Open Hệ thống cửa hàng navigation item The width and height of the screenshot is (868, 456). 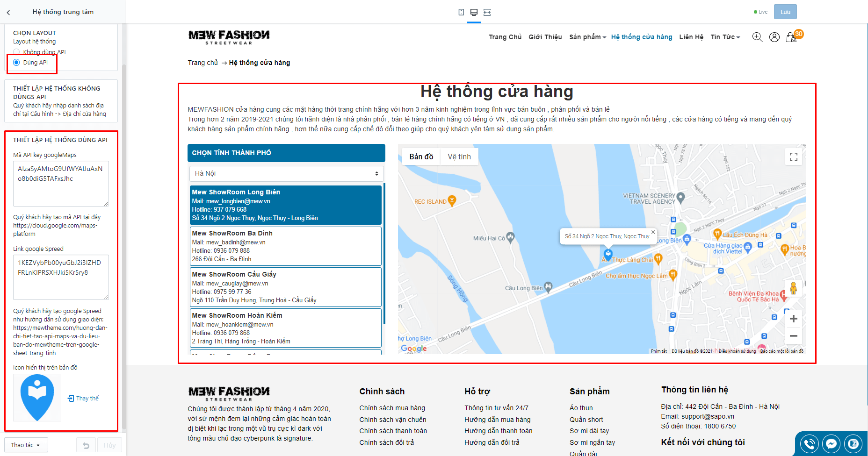coord(642,37)
